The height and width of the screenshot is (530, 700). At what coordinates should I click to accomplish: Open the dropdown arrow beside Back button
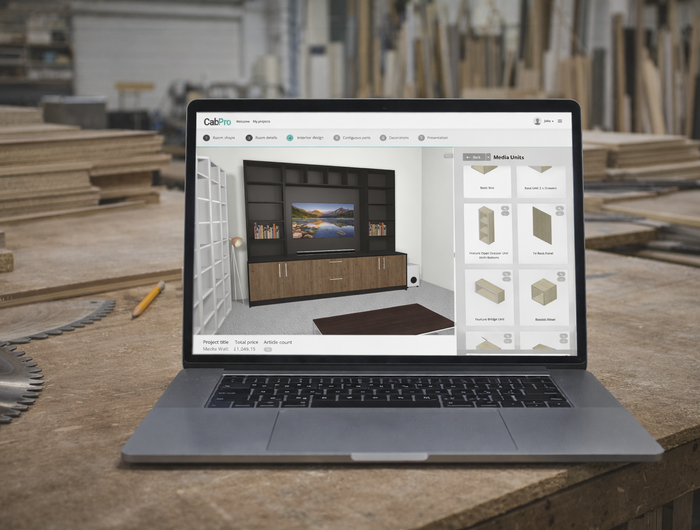coord(487,157)
